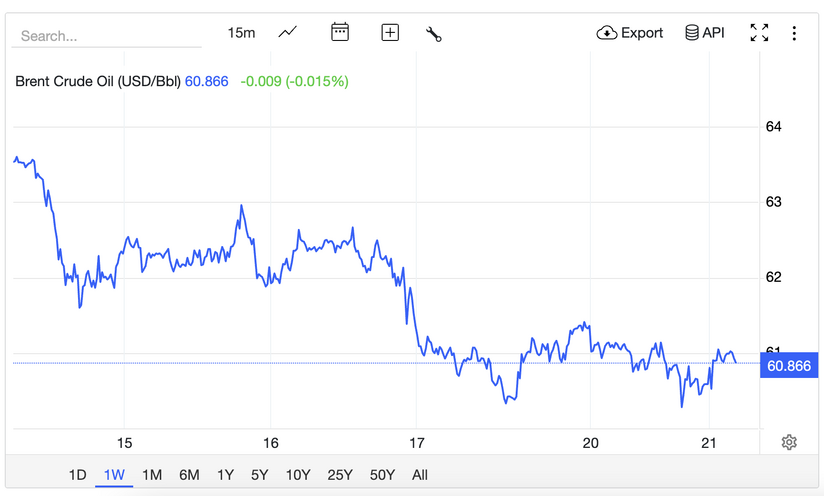The image size is (825, 496).
Task: Select the 1W time range
Action: tap(114, 475)
